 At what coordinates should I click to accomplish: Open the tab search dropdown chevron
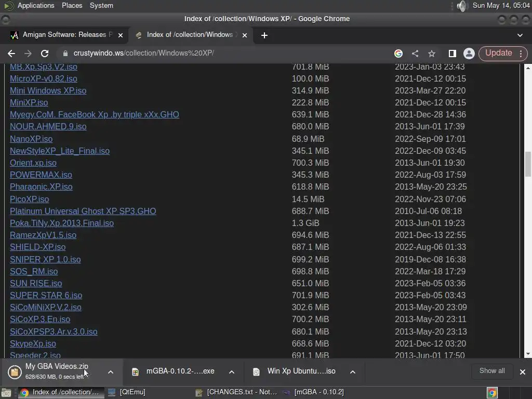point(520,35)
